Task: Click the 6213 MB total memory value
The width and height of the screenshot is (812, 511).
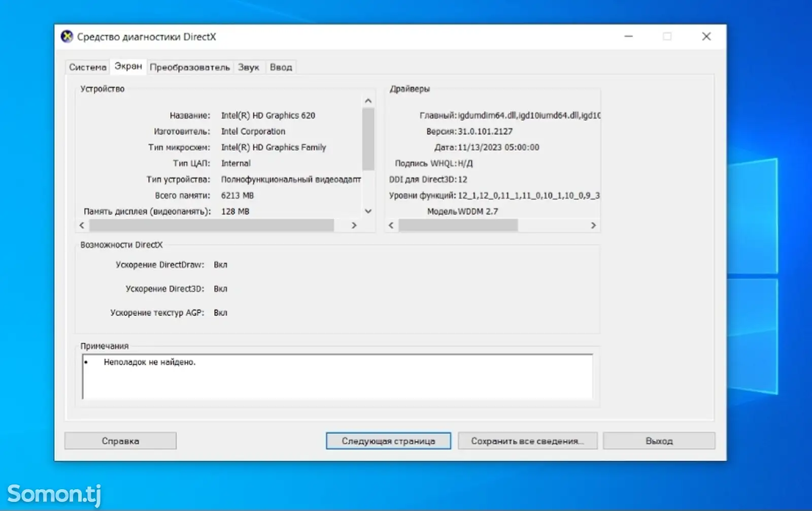Action: pos(238,195)
